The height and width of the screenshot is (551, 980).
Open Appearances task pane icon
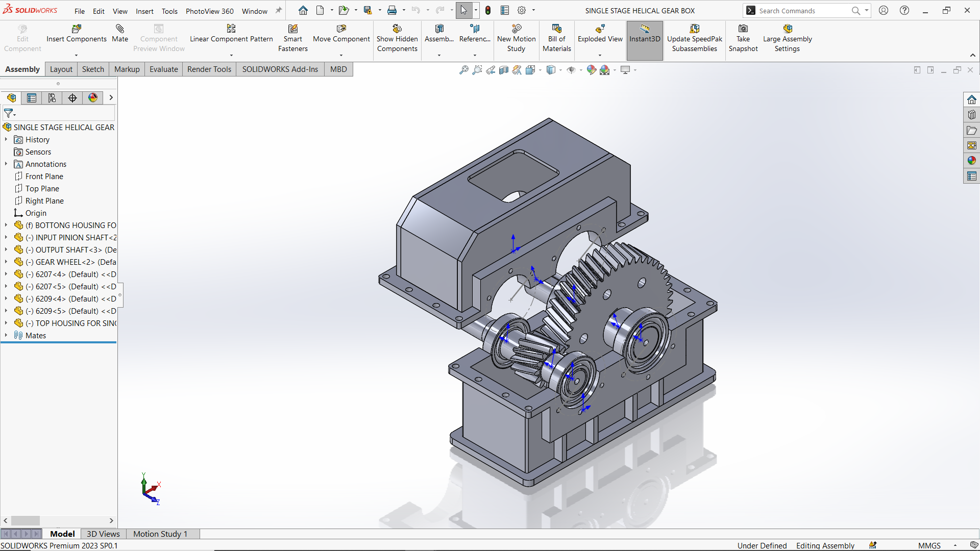[x=971, y=161]
